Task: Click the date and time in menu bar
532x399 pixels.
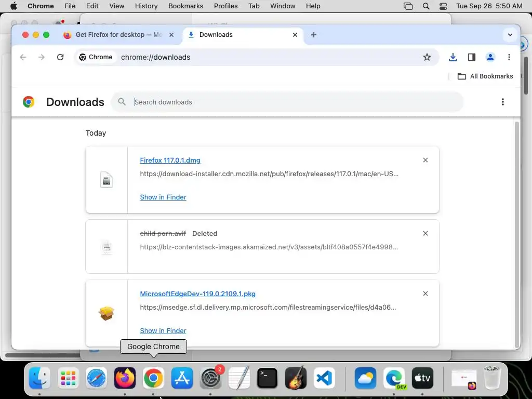Action: [x=489, y=6]
